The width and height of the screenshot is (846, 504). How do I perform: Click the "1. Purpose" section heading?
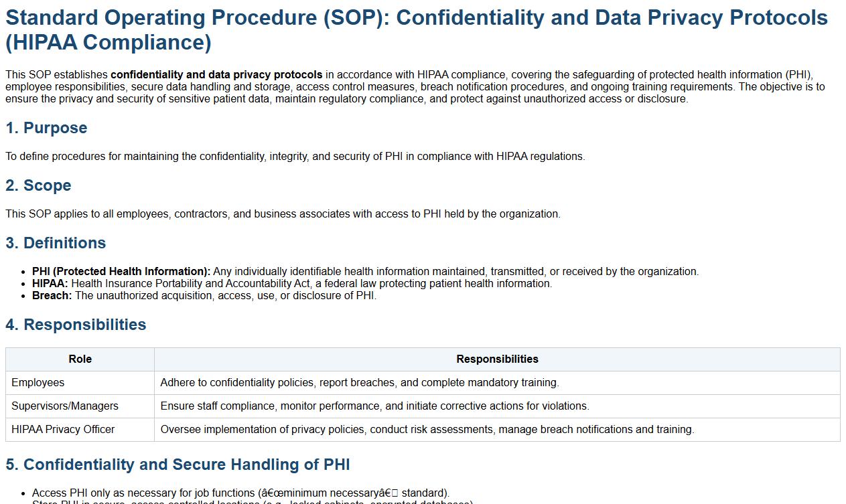pyautogui.click(x=46, y=128)
